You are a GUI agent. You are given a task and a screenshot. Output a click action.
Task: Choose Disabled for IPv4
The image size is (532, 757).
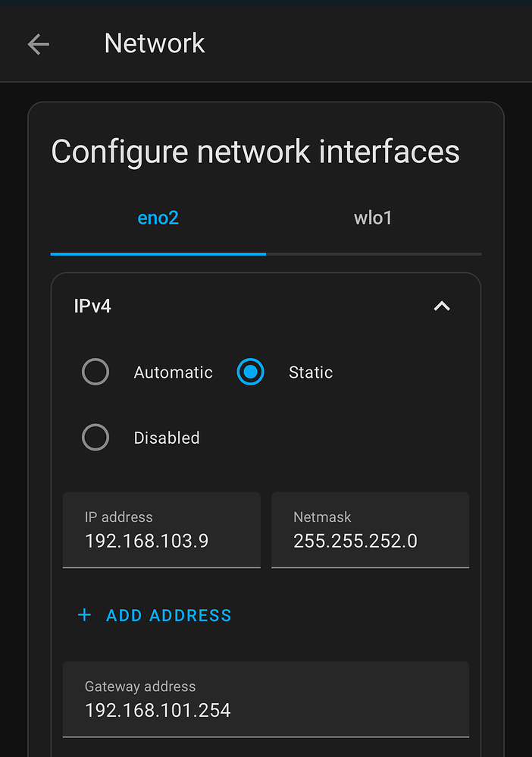click(x=95, y=437)
